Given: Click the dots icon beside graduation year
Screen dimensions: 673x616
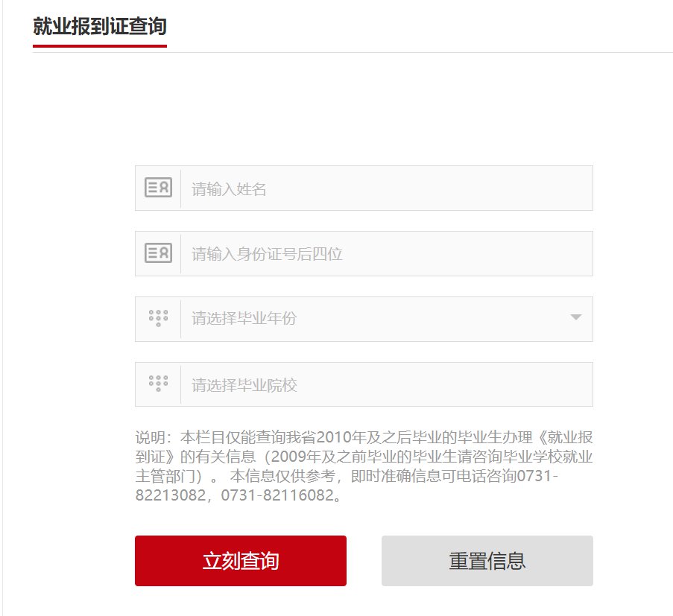Looking at the screenshot, I should click(x=158, y=318).
